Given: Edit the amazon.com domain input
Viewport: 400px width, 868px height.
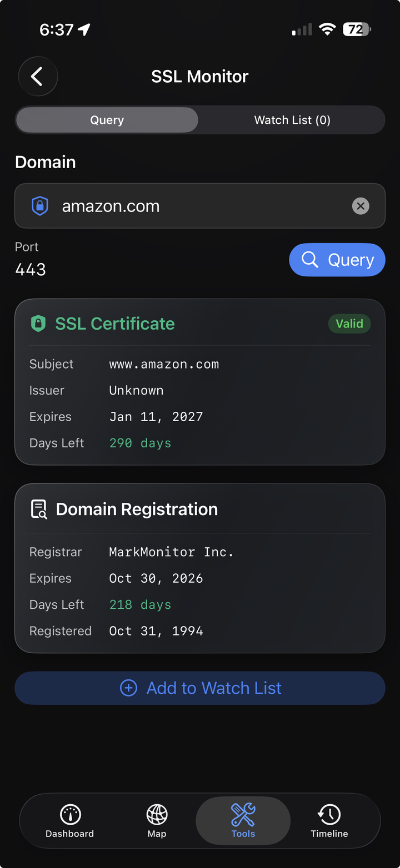Looking at the screenshot, I should (200, 206).
